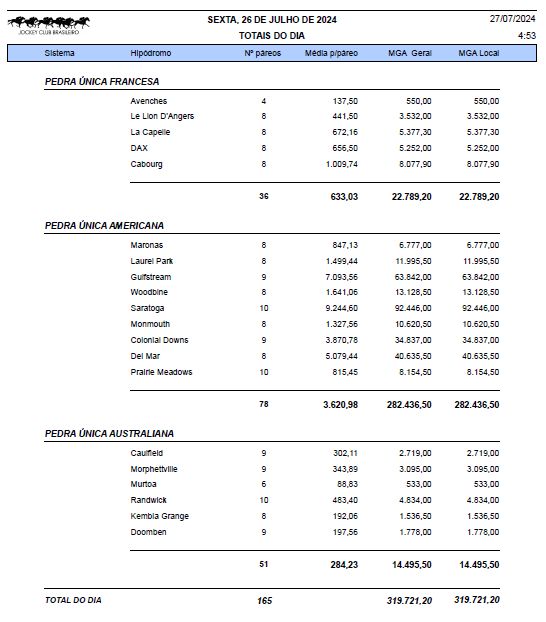Click the report date 27/07/2024

(x=513, y=19)
